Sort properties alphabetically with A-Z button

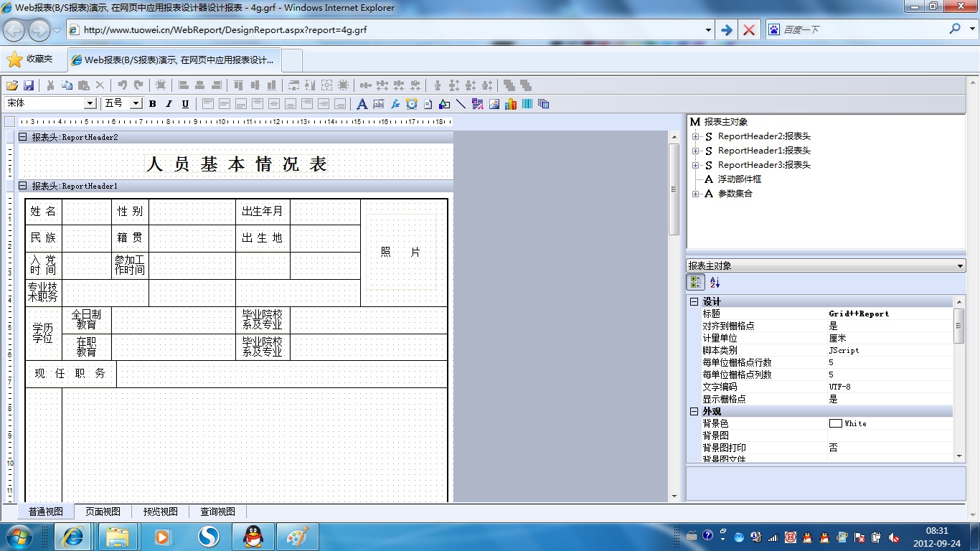pyautogui.click(x=715, y=283)
